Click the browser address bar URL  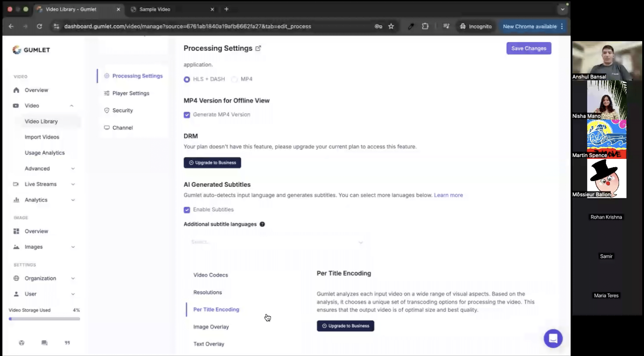click(x=188, y=26)
